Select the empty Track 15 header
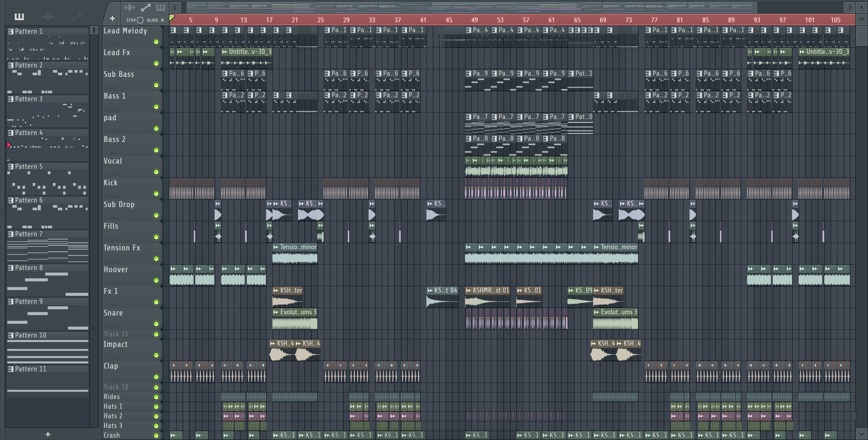 click(132, 334)
